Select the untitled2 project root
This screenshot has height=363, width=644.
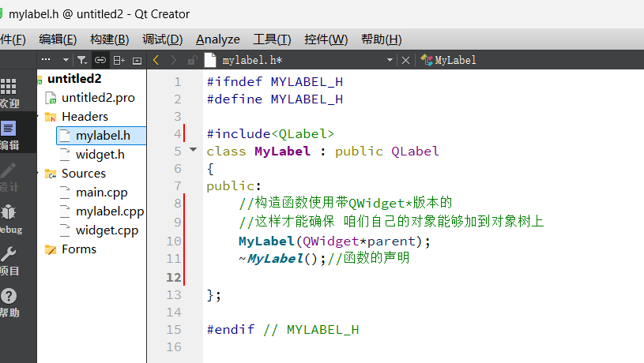[x=74, y=79]
